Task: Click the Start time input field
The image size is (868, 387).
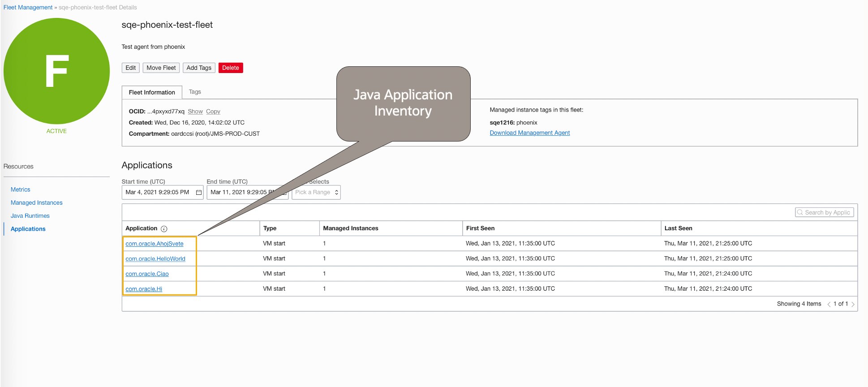Action: [163, 193]
